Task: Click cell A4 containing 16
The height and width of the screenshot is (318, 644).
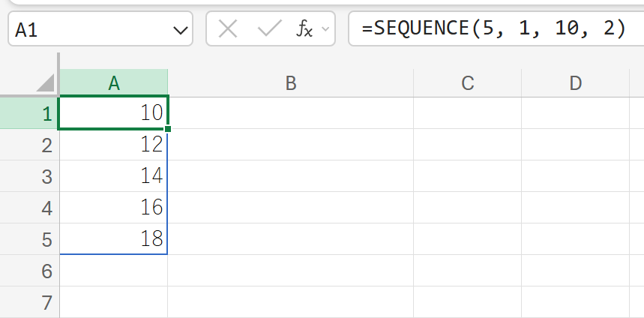Action: [114, 208]
